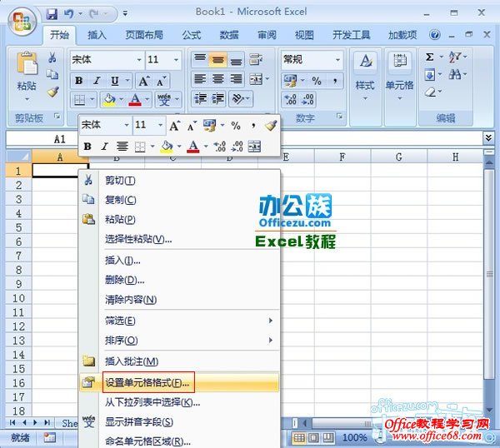The height and width of the screenshot is (448, 500).
Task: Decrease decimal places in the ribbon
Action: click(x=307, y=99)
